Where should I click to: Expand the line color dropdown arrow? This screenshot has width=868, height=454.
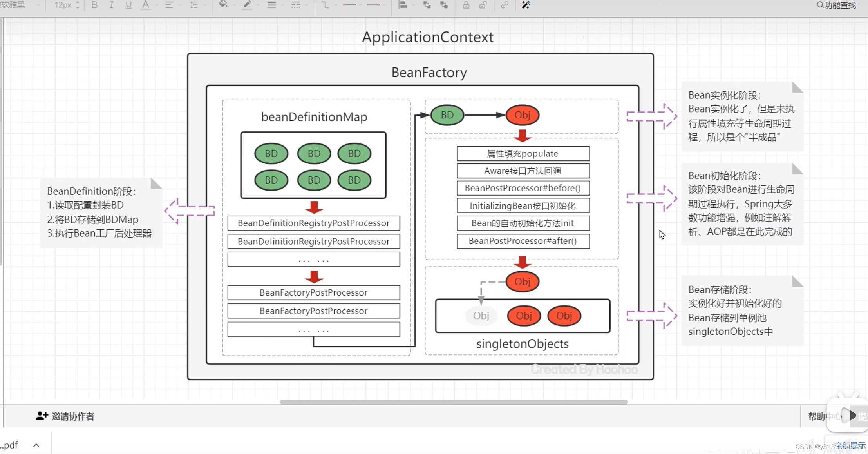(x=258, y=5)
